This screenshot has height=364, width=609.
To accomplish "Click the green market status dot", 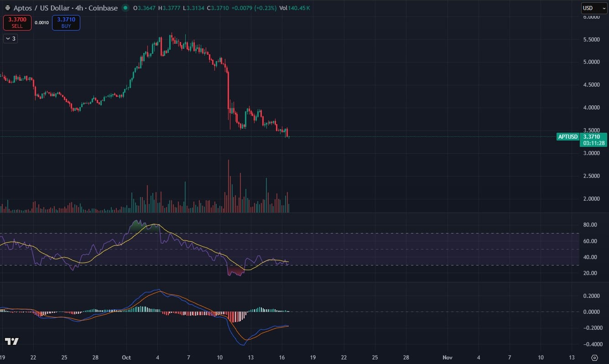I will tap(125, 8).
